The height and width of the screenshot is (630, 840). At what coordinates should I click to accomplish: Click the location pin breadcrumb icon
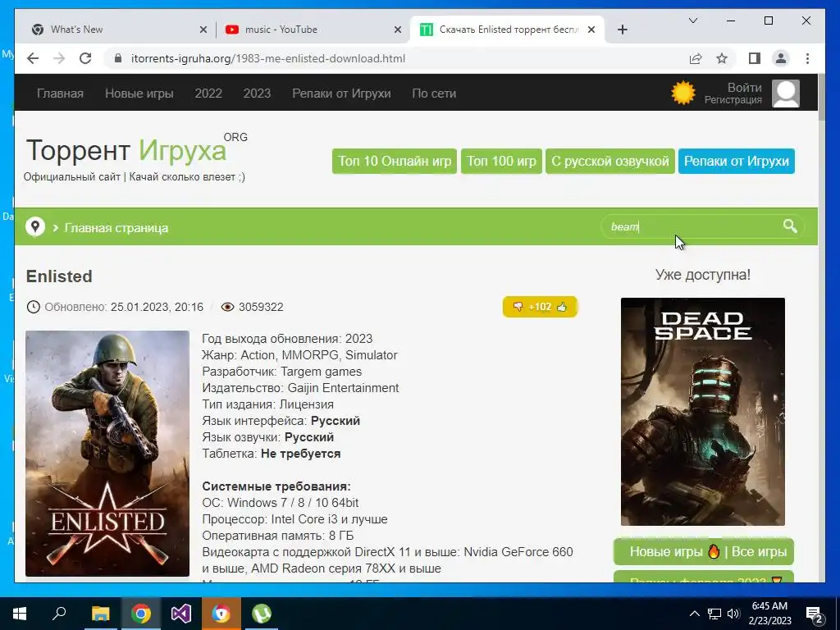coord(35,227)
